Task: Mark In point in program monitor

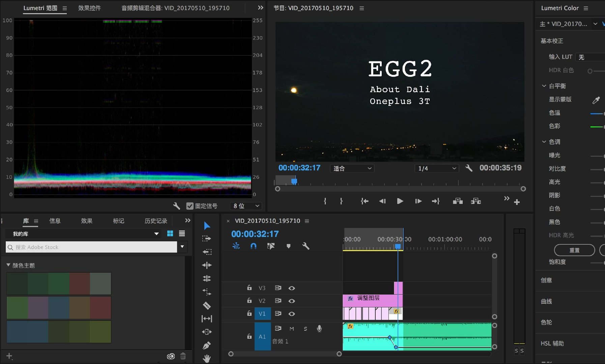Action: click(325, 201)
